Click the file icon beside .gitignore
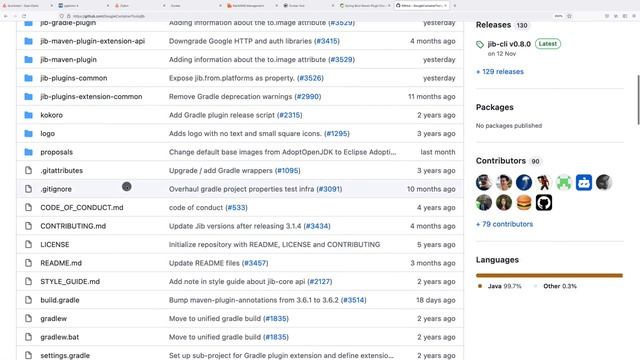 [28, 189]
